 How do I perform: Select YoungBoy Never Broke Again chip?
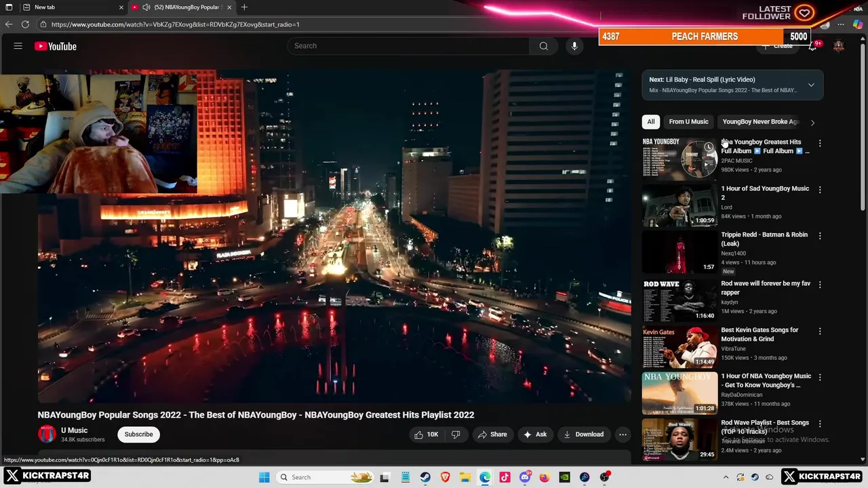coord(760,122)
